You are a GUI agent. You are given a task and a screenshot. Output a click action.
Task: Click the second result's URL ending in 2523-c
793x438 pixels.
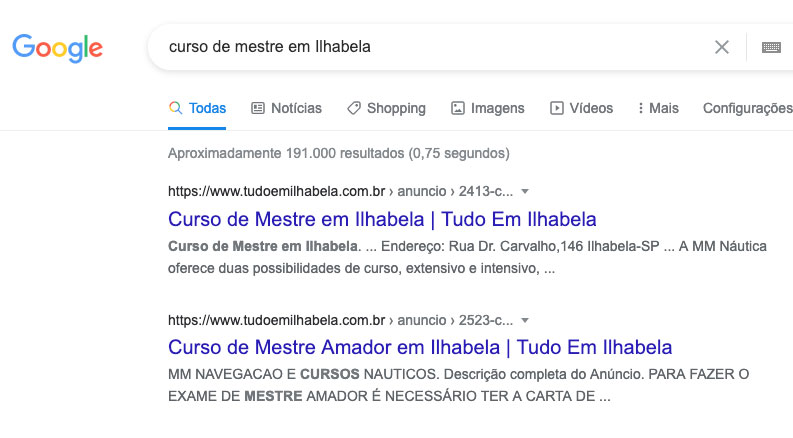pyautogui.click(x=340, y=320)
